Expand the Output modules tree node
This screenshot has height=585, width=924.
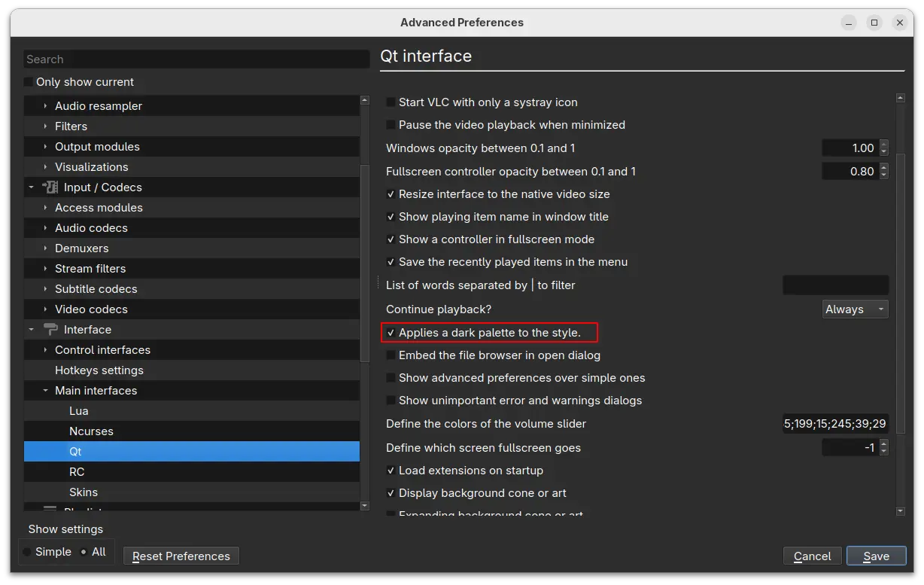(x=45, y=147)
